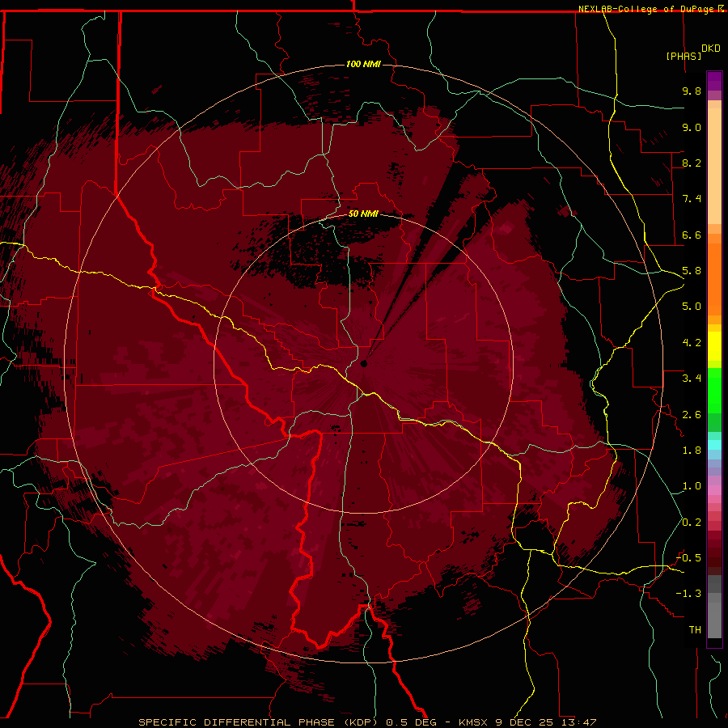Click the bright green segment of color bar

(714, 390)
